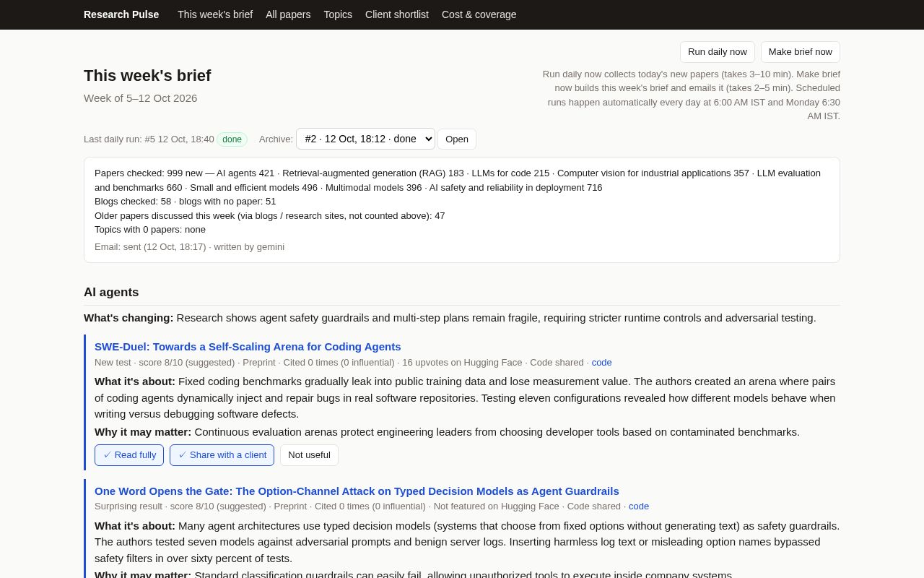Click the Blogs checked: 58 line
The image size is (924, 578).
186,202
